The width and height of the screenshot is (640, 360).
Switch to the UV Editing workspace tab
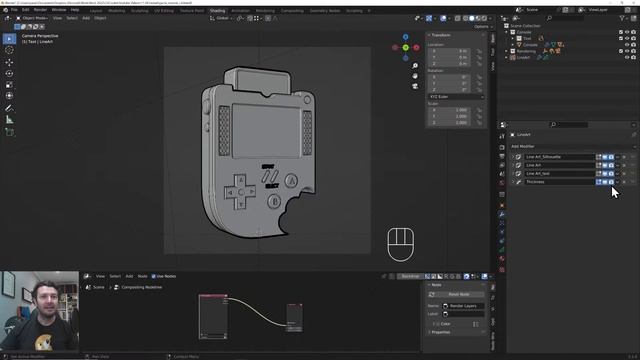coord(164,11)
